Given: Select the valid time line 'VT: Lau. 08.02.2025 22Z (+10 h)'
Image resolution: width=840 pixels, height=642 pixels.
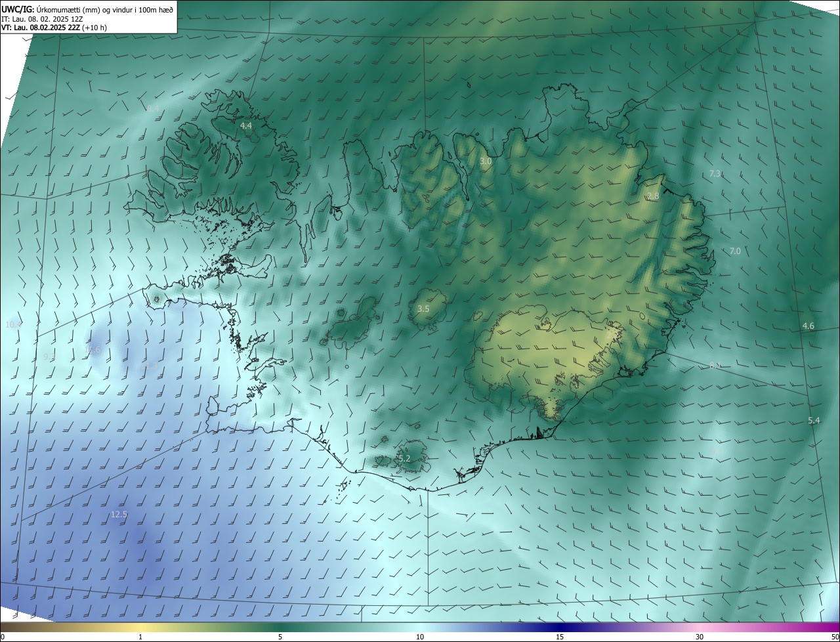Looking at the screenshot, I should click(x=54, y=28).
